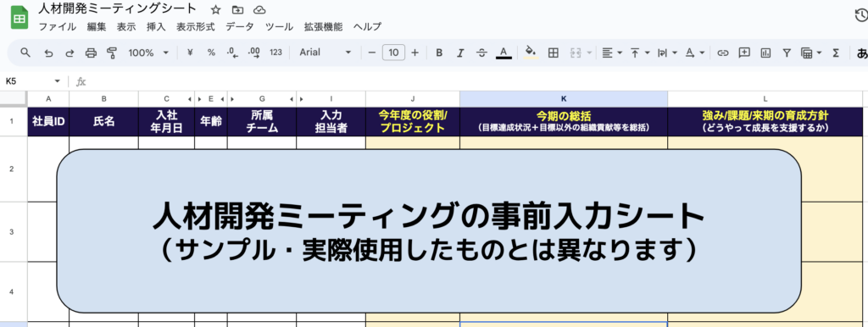This screenshot has height=327, width=868.
Task: Open the Google Sheets home icon
Action: pos(19,18)
